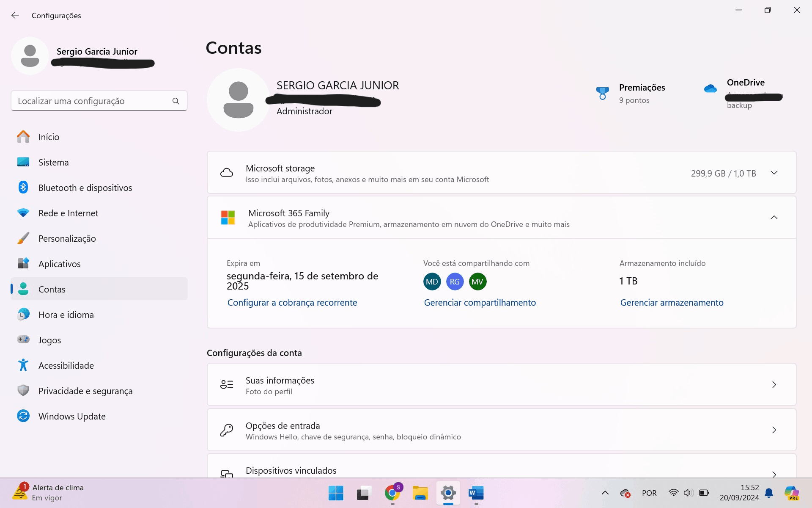Open the Aplicativos settings page
812x508 pixels.
tap(99, 264)
